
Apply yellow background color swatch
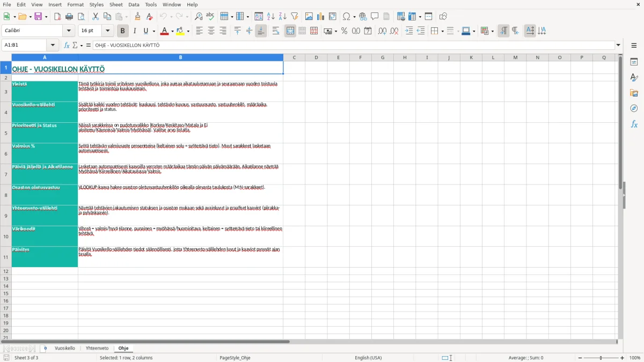(x=180, y=31)
